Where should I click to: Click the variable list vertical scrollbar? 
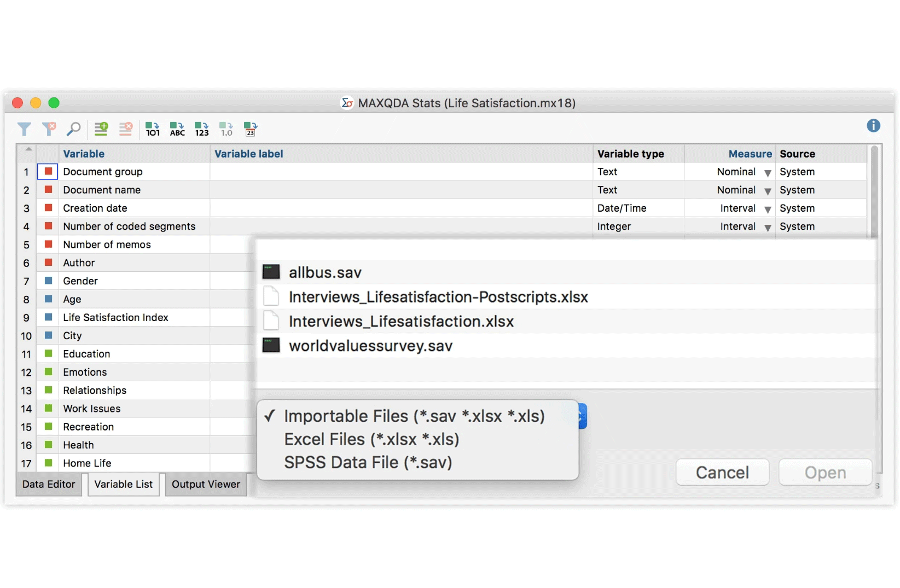tap(875, 191)
